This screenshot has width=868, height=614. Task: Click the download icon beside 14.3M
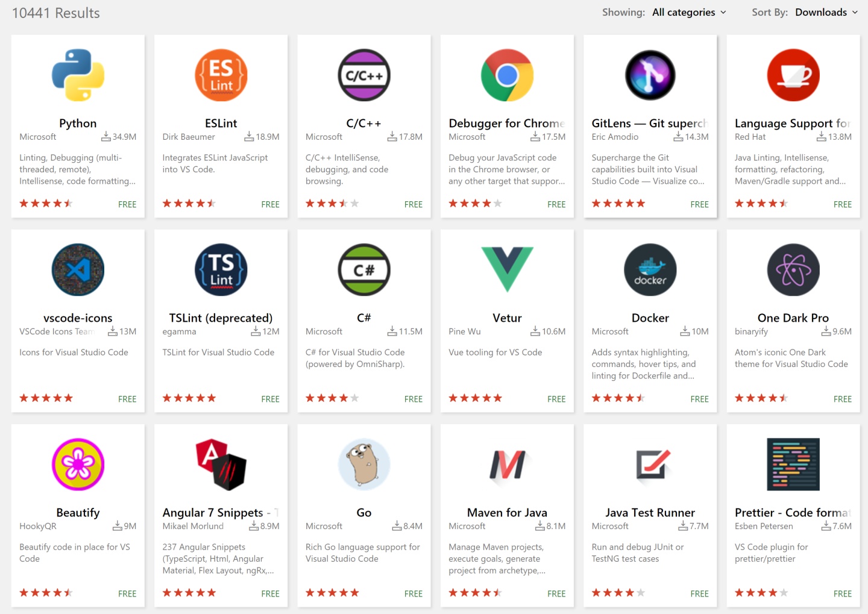click(678, 137)
